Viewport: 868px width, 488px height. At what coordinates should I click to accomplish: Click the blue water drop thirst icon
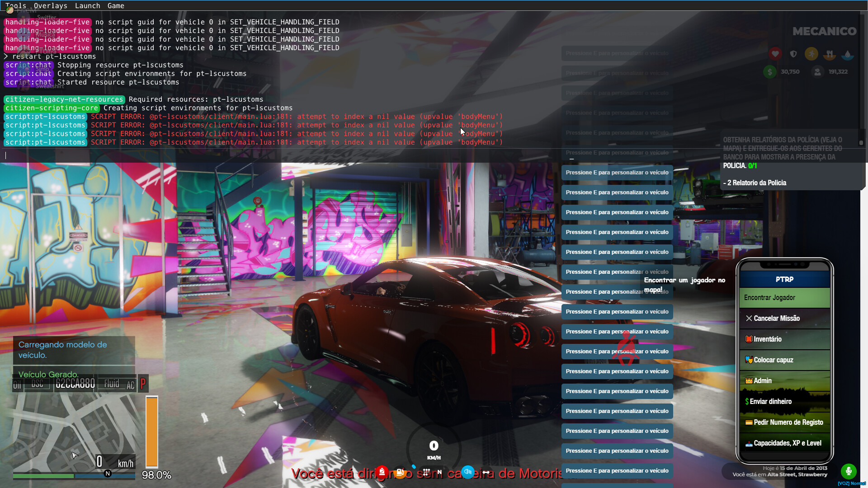click(848, 54)
